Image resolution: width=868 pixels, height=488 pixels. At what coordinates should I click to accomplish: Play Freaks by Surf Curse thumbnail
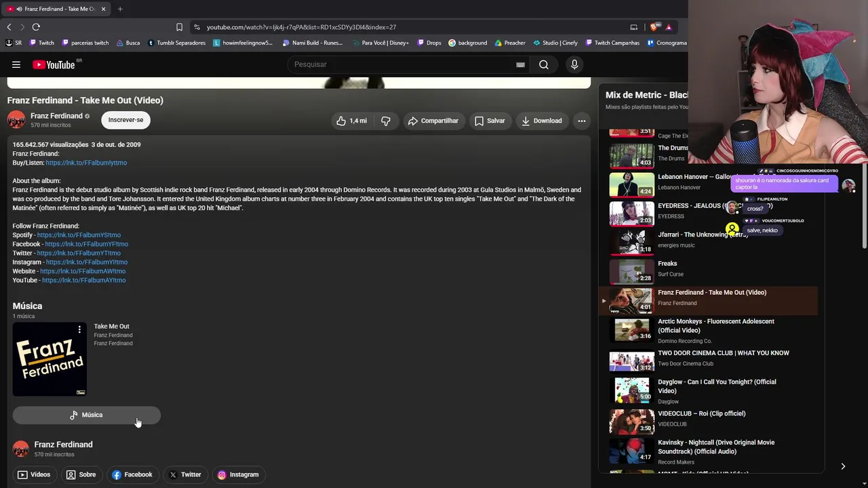[632, 271]
